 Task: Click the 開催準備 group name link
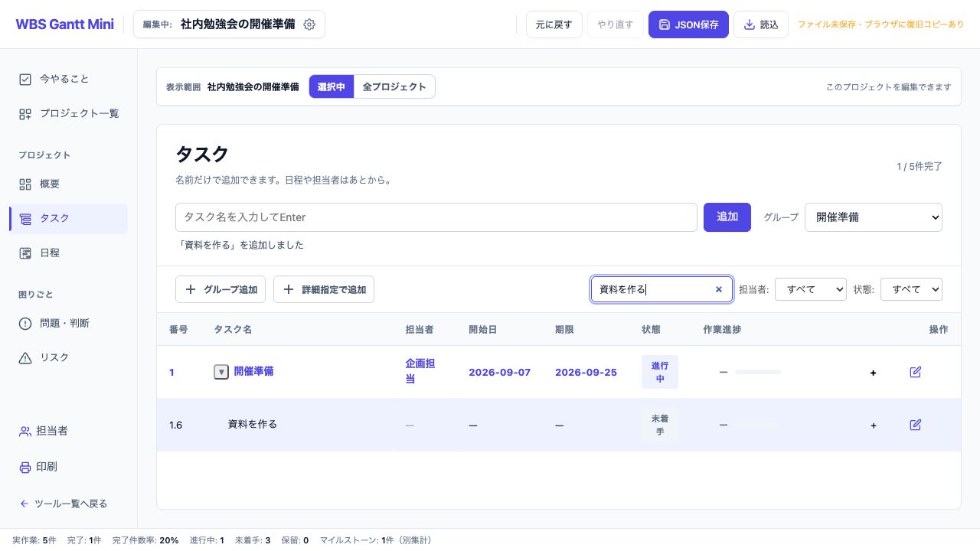click(x=253, y=371)
